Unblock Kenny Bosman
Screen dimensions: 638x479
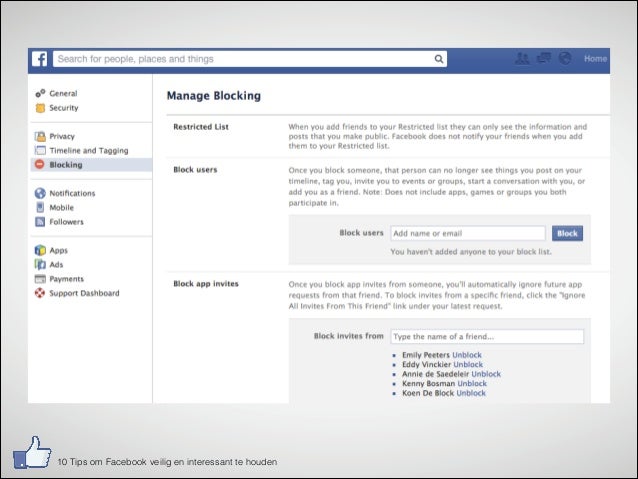click(x=472, y=383)
